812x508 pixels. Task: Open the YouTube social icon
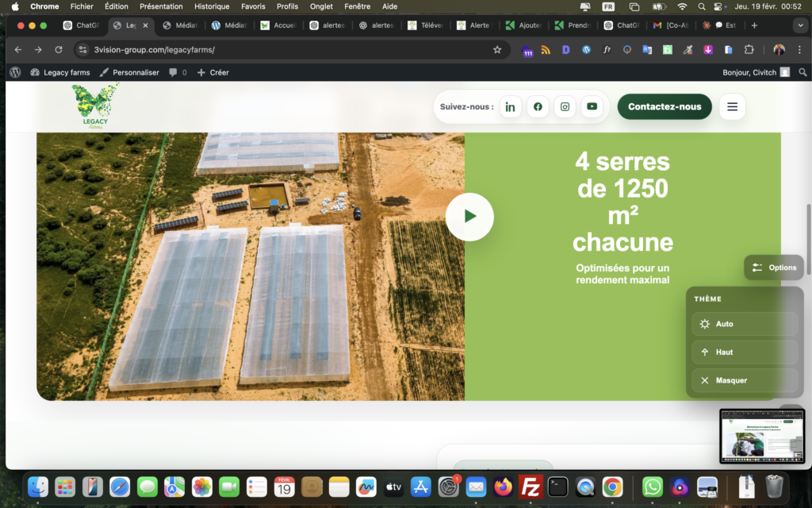tap(592, 106)
